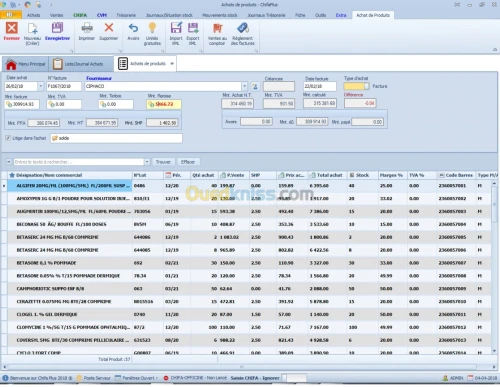Click the search text input box
This screenshot has width=500, height=387.
tap(79, 162)
